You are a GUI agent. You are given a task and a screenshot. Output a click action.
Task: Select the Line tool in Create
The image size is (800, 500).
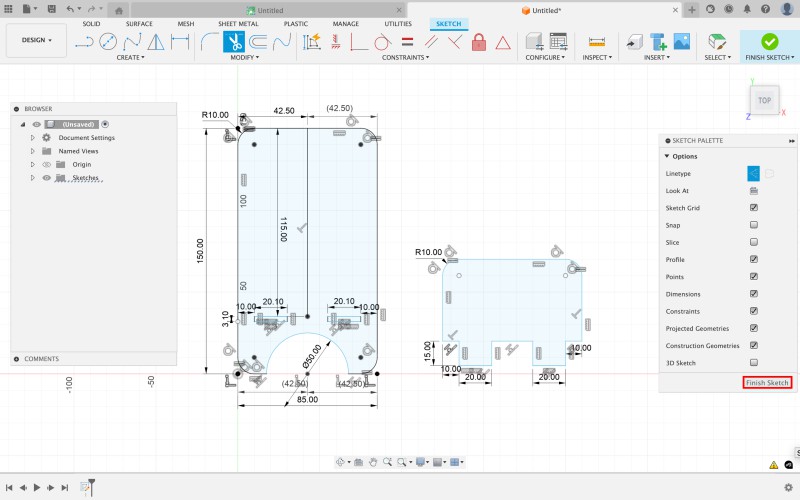click(84, 42)
